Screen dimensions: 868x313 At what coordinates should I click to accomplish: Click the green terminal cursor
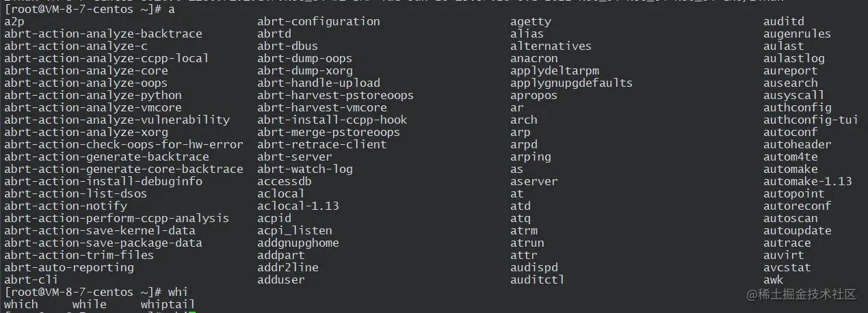click(x=193, y=312)
